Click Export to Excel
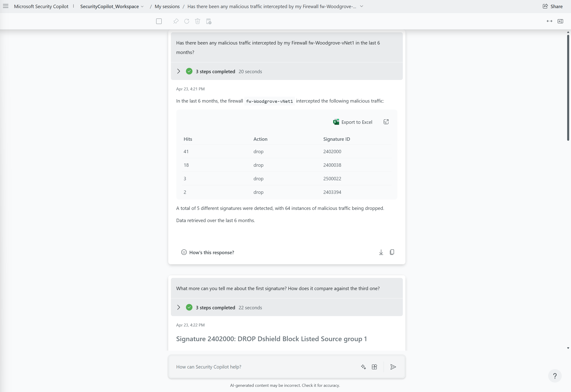Viewport: 571px width, 392px height. [353, 122]
